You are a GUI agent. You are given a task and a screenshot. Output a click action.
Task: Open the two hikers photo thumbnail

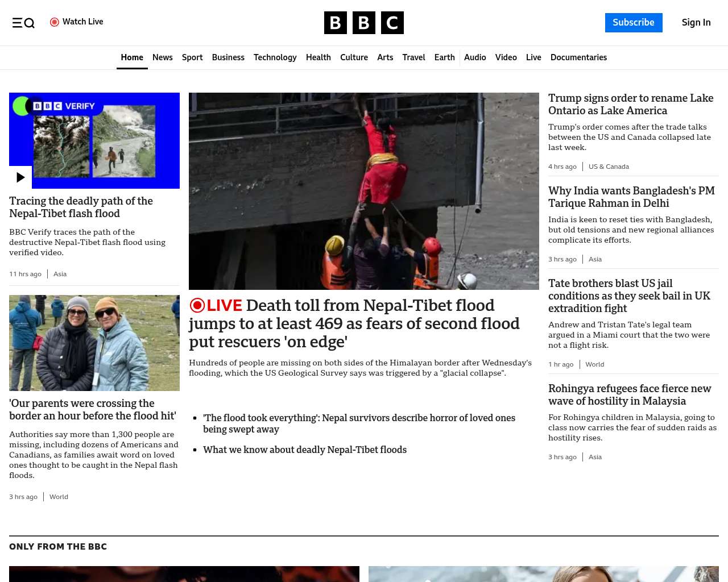point(94,343)
